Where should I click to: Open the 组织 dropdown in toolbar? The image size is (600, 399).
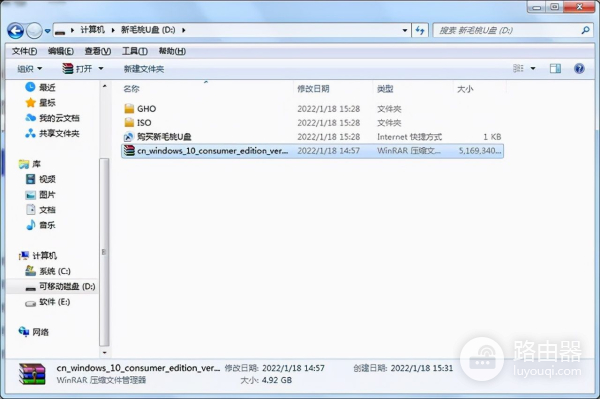pyautogui.click(x=29, y=69)
